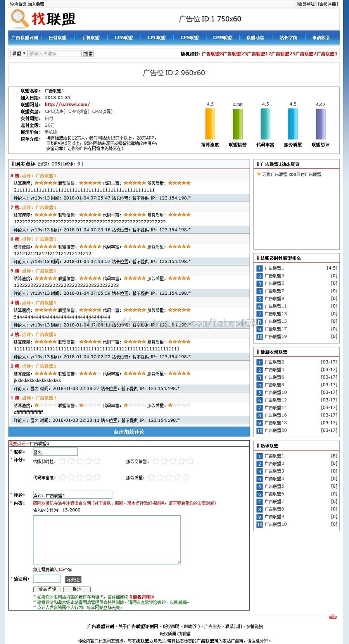Open 广告联盟6 in 最新收录联盟 list
349x644 pixels.
pos(274,377)
